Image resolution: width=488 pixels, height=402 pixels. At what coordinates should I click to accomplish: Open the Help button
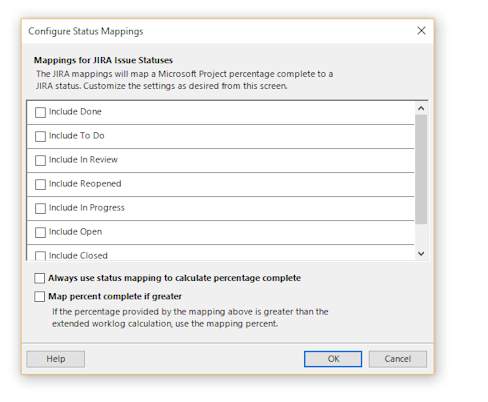(56, 359)
